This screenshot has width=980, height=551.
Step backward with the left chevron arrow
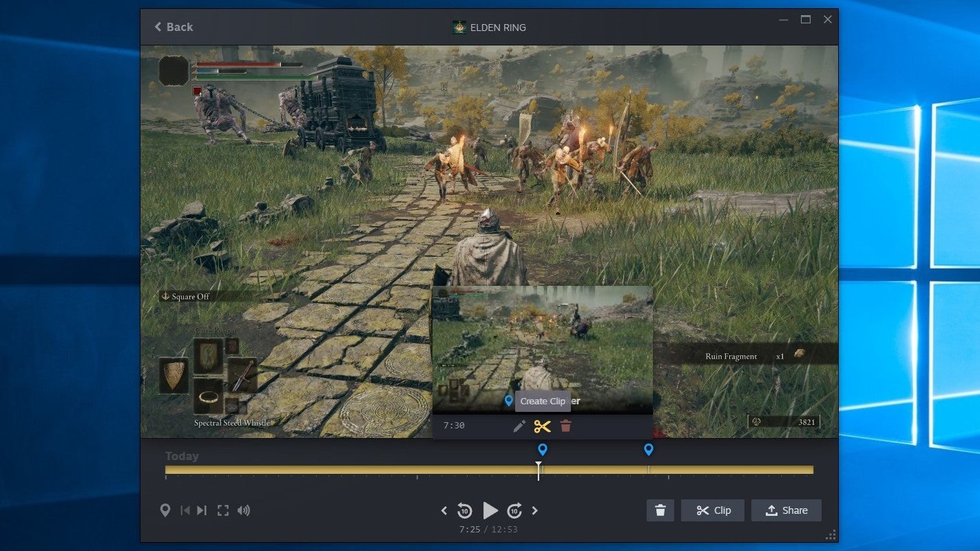click(444, 510)
